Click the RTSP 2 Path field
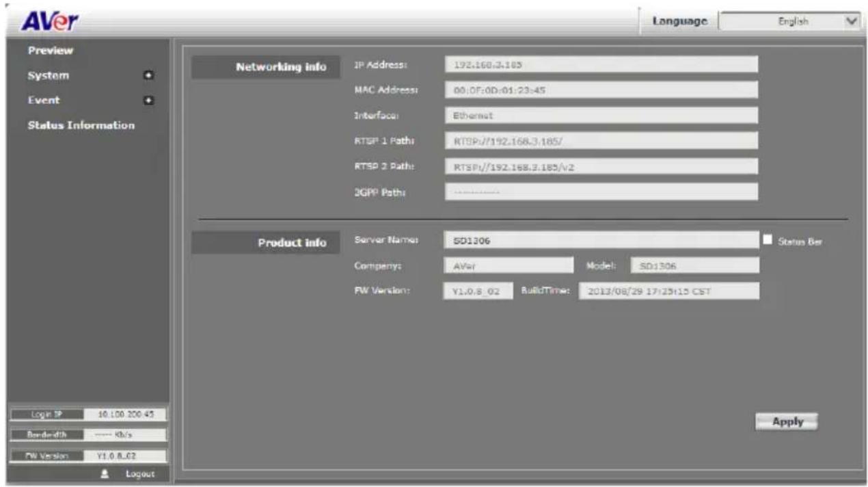868x487 pixels. [601, 167]
